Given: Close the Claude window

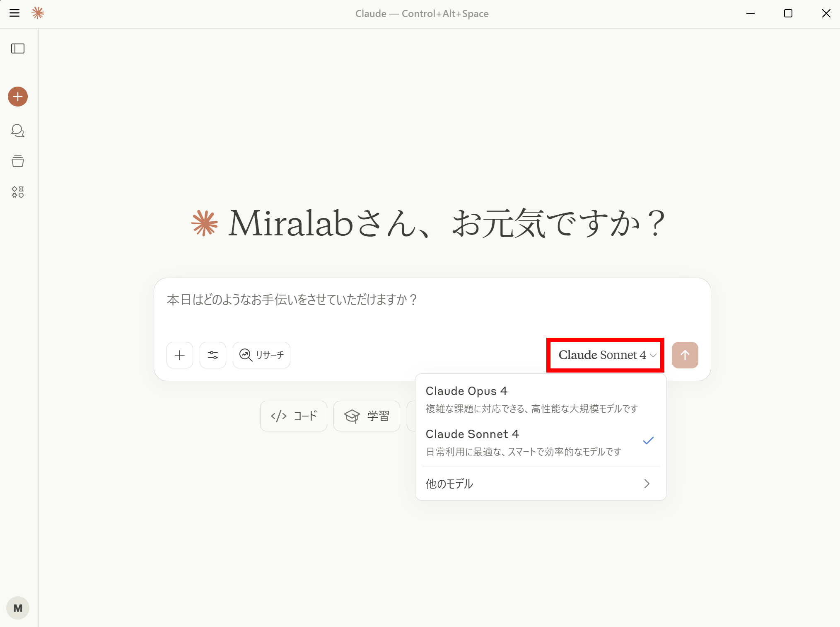Looking at the screenshot, I should pos(826,13).
